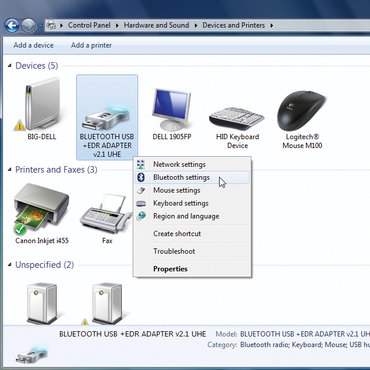
Task: Select the HID Keyboard Device icon
Action: [237, 118]
